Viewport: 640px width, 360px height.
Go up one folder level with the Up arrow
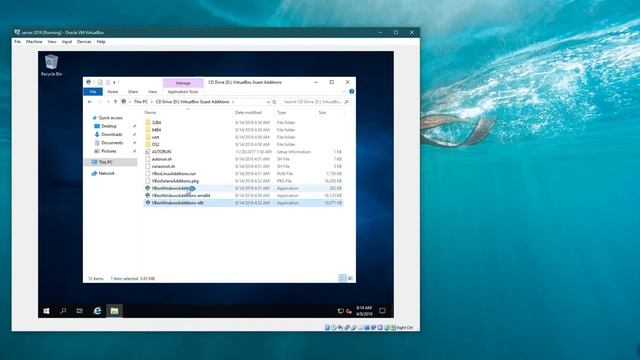coord(116,102)
